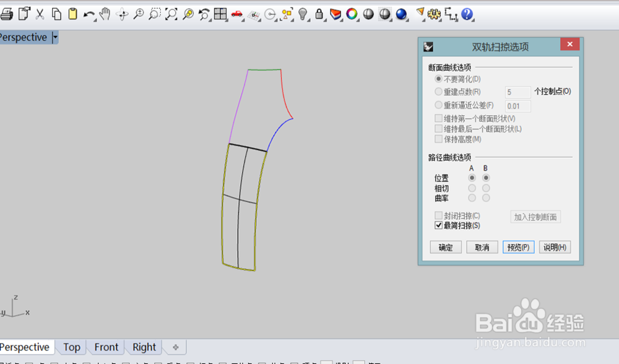The image size is (619, 364).
Task: Toggle the 最简扫掠(S) checkbox
Action: click(439, 225)
